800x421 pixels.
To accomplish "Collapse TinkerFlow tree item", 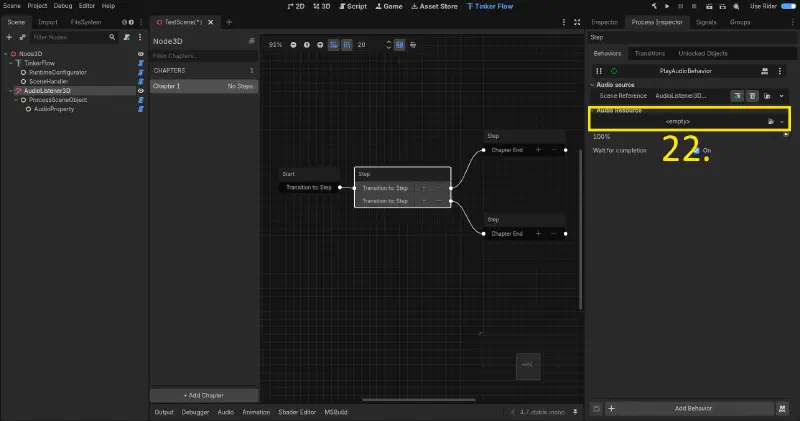I will point(11,63).
